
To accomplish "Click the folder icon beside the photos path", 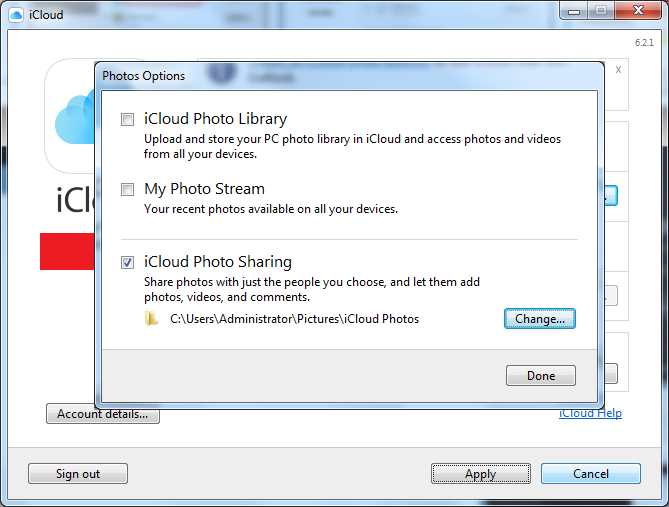I will tap(151, 318).
